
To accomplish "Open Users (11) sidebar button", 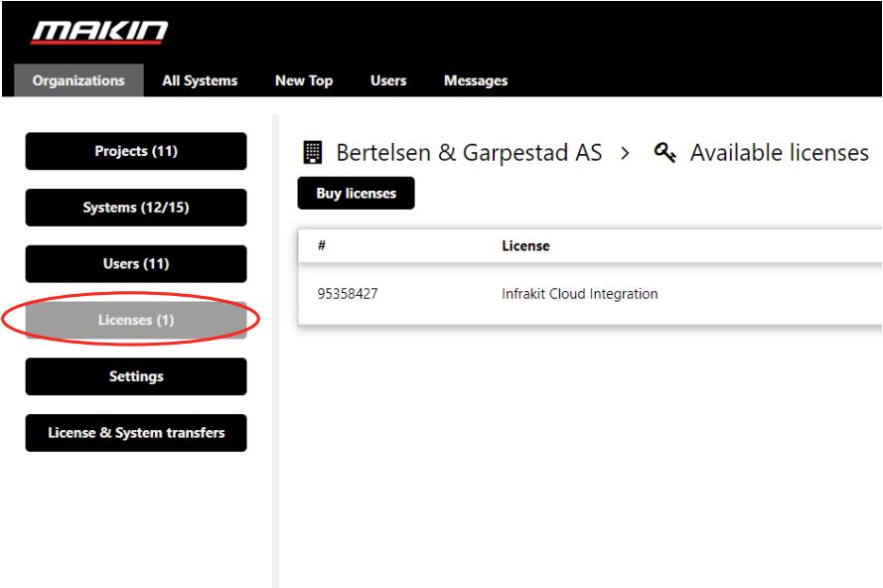I will click(x=136, y=263).
